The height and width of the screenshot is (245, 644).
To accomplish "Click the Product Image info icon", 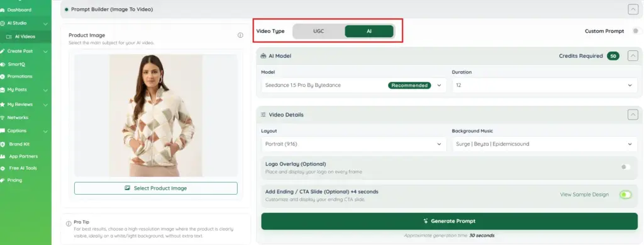I will (x=240, y=35).
